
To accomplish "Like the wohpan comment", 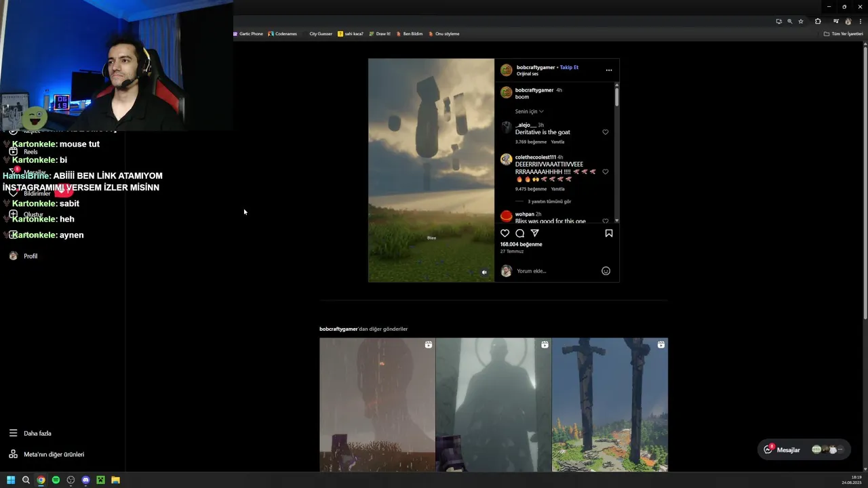I will coord(606,220).
